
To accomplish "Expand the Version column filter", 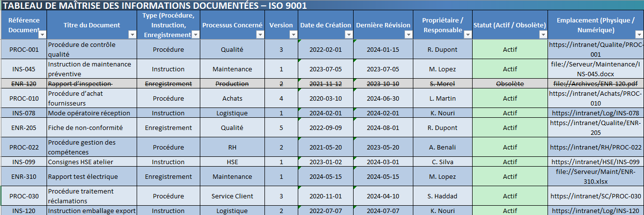I will pyautogui.click(x=293, y=34).
